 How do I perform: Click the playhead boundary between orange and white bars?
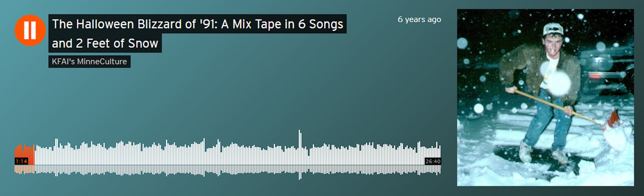(x=35, y=155)
